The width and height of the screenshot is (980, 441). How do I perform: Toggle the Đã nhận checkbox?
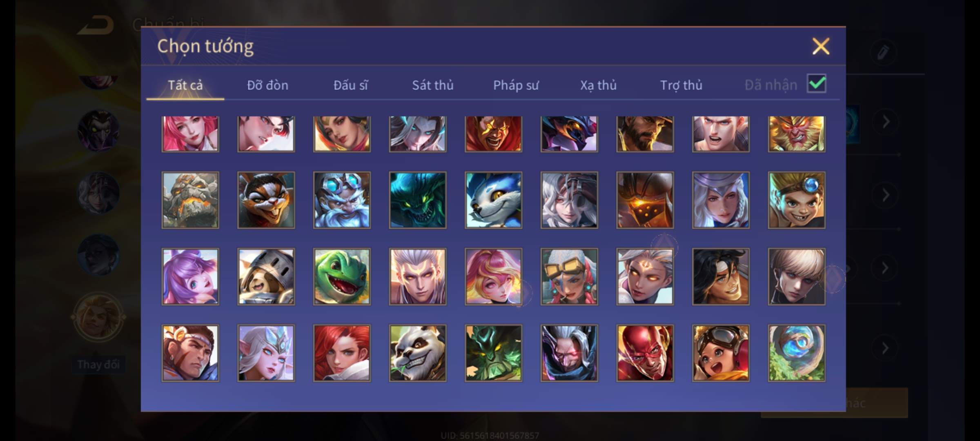click(x=817, y=84)
